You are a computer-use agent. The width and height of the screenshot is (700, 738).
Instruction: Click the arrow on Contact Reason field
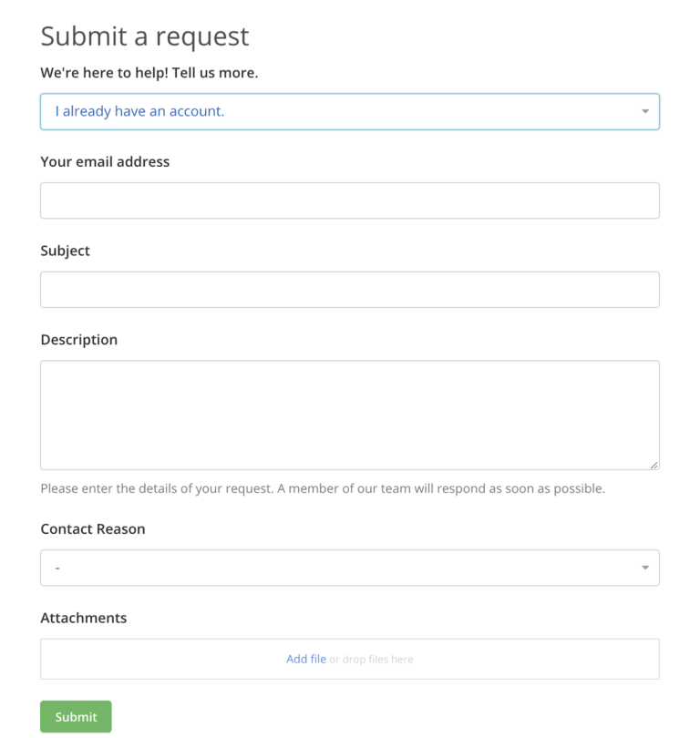pyautogui.click(x=647, y=567)
